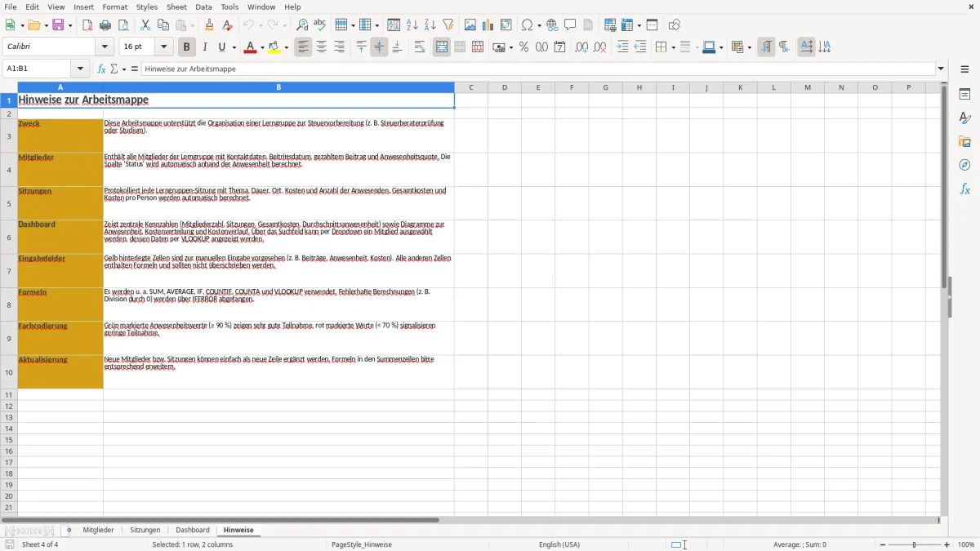
Task: Toggle Bold formatting
Action: pyautogui.click(x=187, y=47)
